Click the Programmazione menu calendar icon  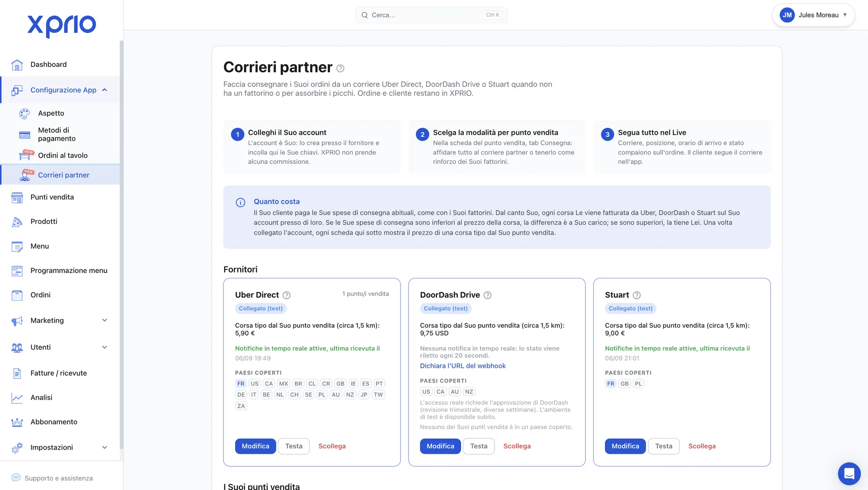pyautogui.click(x=17, y=271)
